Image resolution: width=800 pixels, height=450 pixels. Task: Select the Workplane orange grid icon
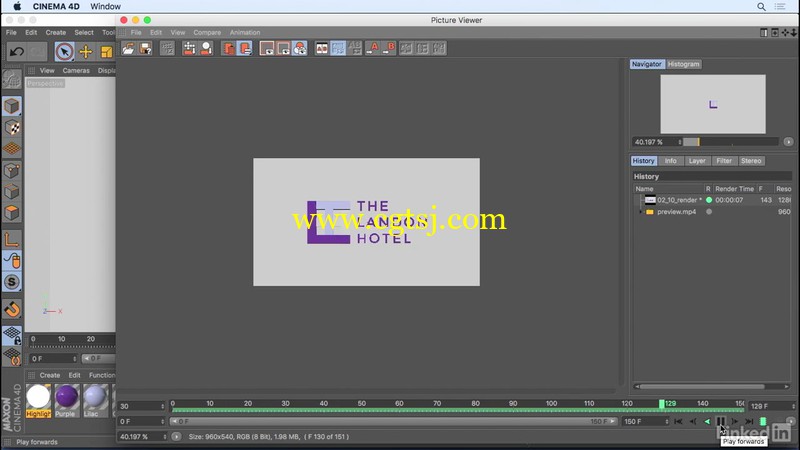(12, 148)
